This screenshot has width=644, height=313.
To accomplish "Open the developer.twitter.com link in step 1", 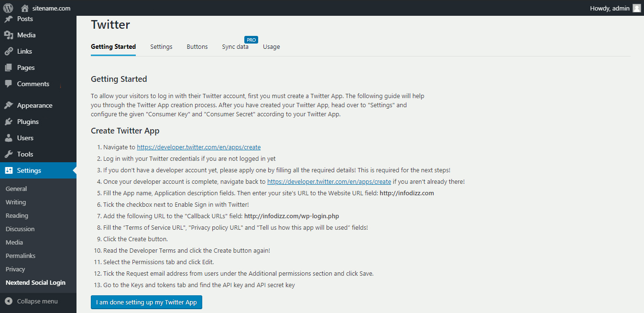I will [x=199, y=147].
